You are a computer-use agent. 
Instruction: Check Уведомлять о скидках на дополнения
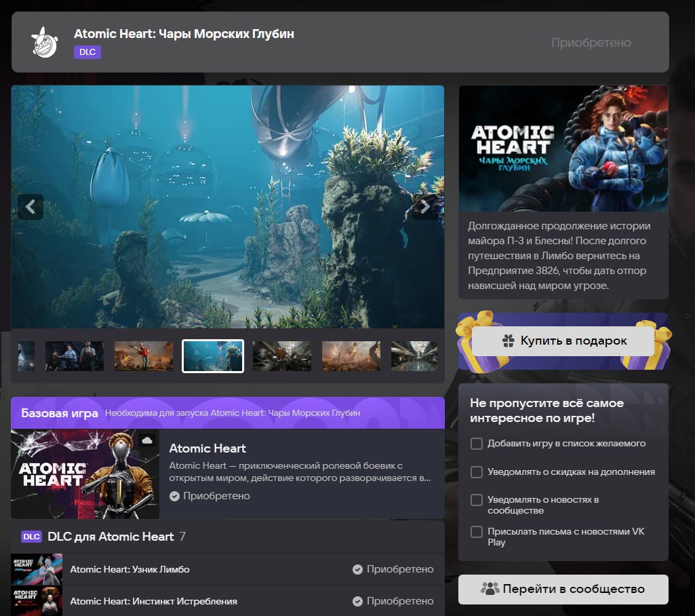tap(477, 472)
